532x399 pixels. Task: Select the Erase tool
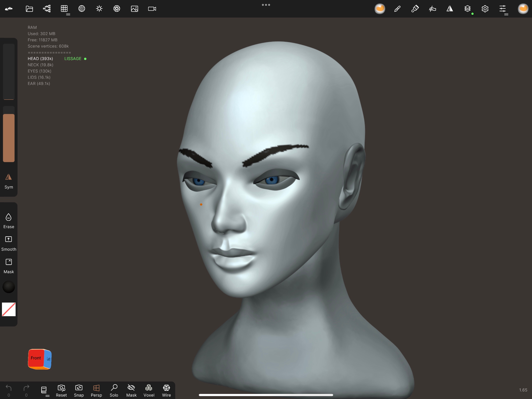tap(9, 221)
